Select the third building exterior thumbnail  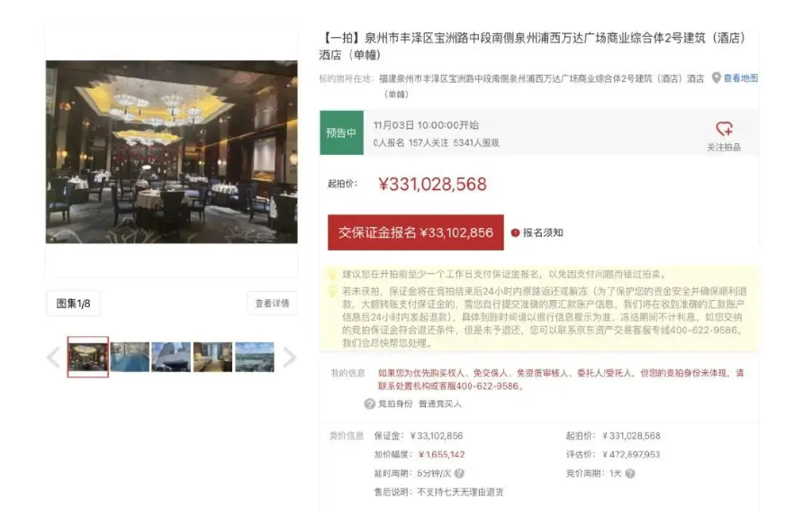171,357
